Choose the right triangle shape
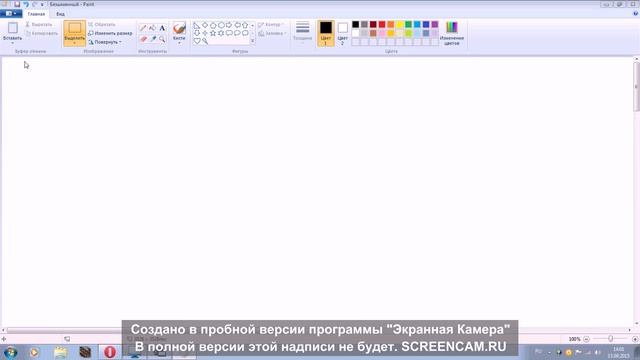This screenshot has width=640, height=360. (x=197, y=25)
